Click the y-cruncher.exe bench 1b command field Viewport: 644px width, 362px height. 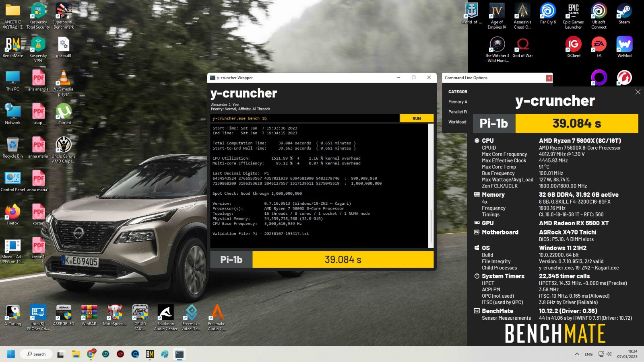(304, 118)
